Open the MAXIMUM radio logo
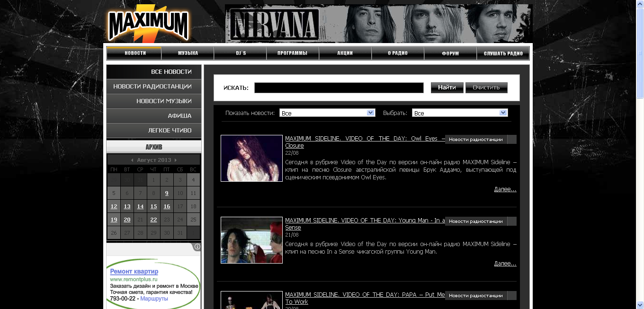Image resolution: width=644 pixels, height=309 pixels. click(x=148, y=24)
